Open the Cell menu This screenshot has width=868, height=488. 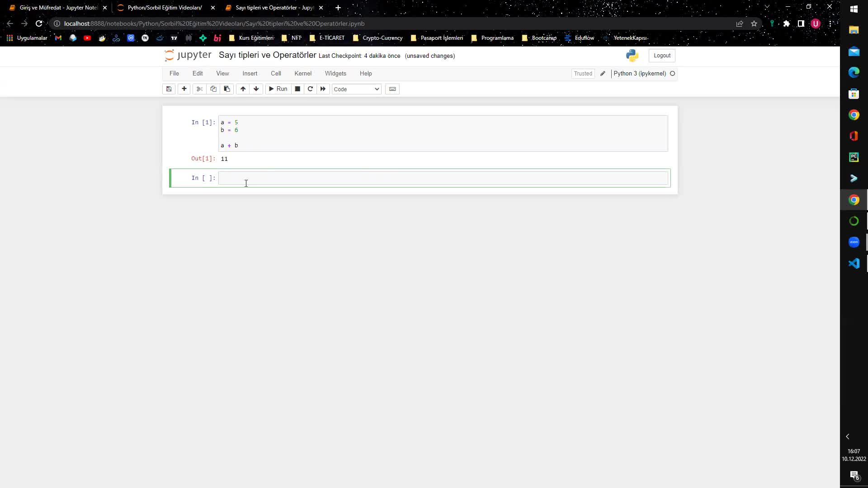point(276,73)
